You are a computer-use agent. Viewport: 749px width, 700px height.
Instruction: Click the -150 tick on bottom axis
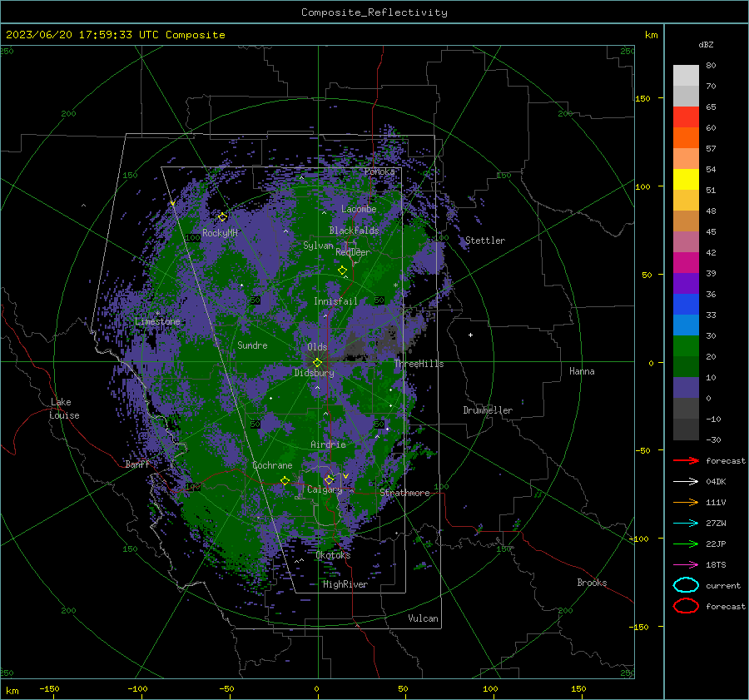tap(49, 688)
